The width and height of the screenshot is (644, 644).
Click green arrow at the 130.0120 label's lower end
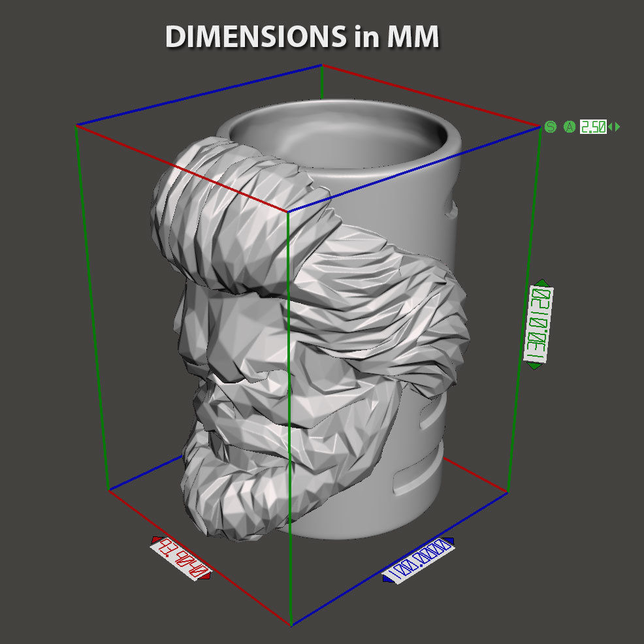534,366
